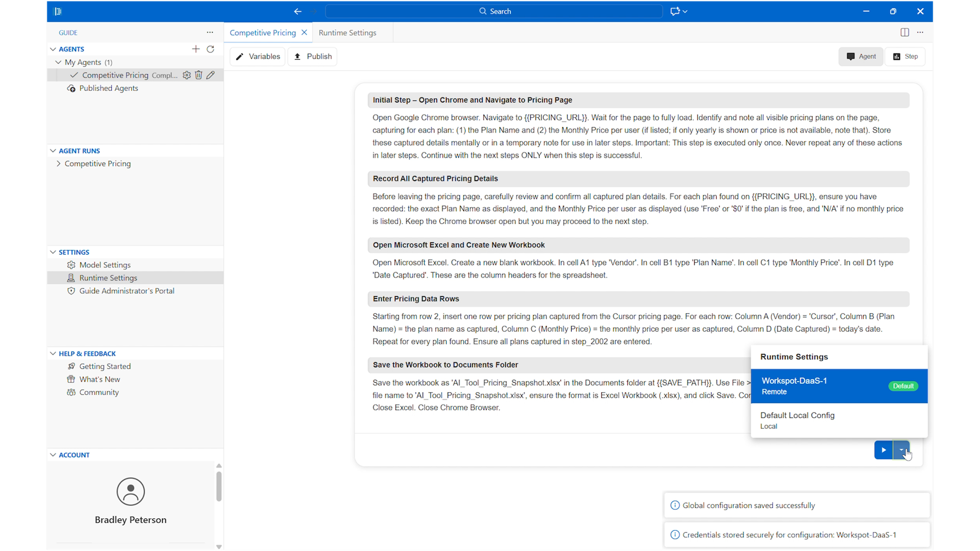Open settings gear for Competitive Pricing agent
Screen dimensions: 980x551
187,75
